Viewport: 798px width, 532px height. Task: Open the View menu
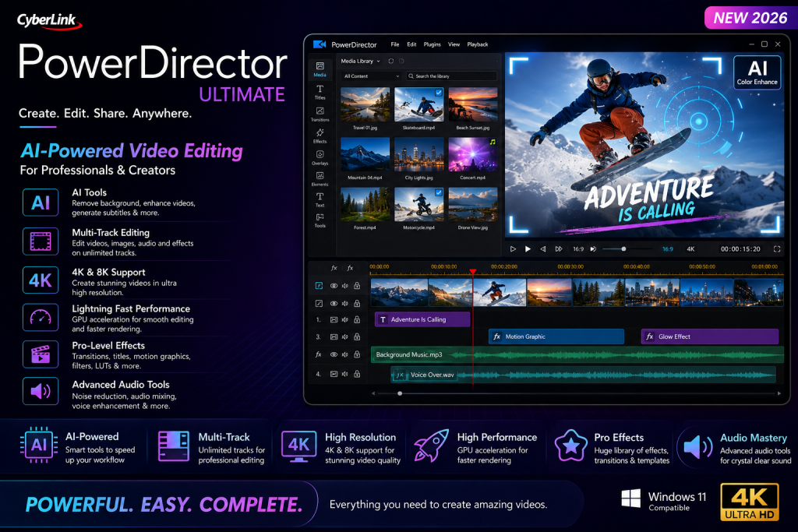tap(454, 44)
